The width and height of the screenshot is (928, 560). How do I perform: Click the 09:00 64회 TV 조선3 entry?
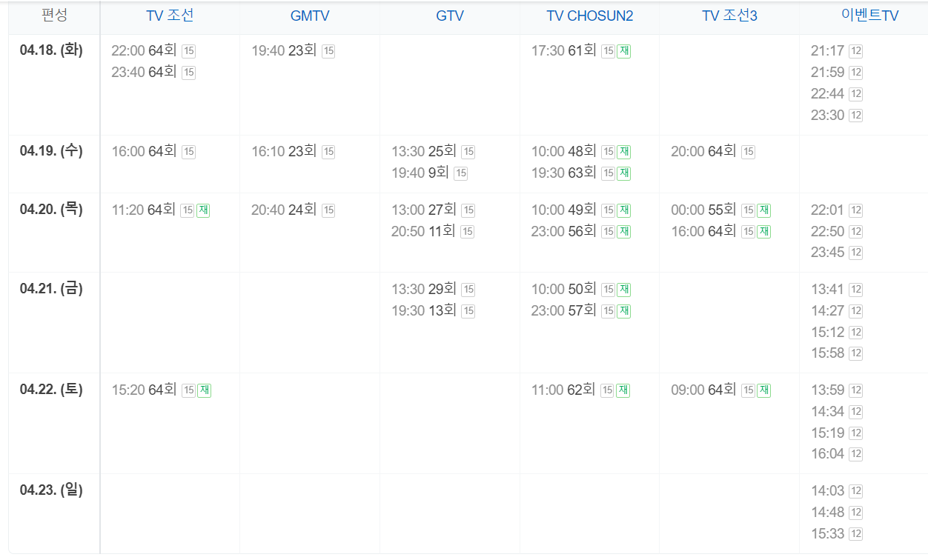point(703,390)
